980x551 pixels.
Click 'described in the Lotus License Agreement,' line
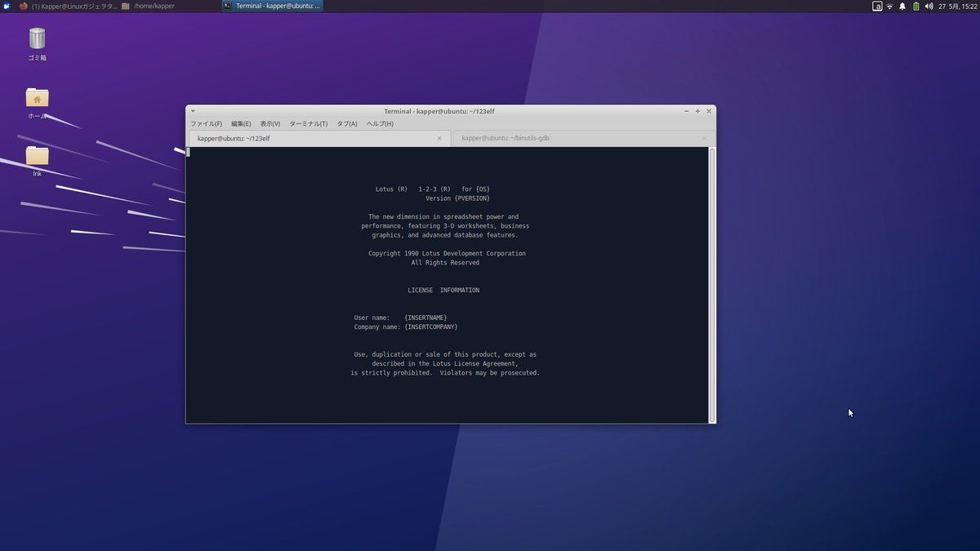tap(445, 363)
